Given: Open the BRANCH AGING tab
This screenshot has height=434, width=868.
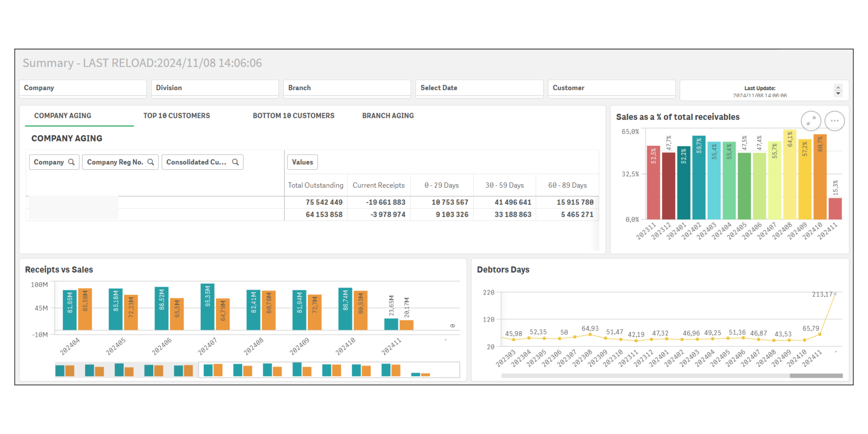Looking at the screenshot, I should point(388,116).
